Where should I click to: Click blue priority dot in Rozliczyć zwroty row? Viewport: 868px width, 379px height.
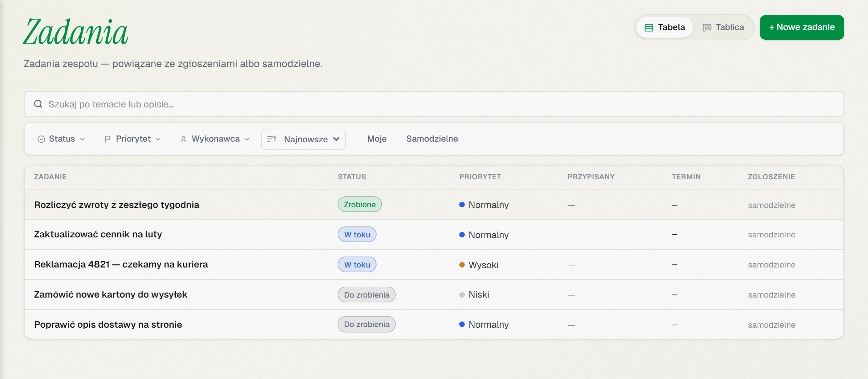(x=462, y=205)
